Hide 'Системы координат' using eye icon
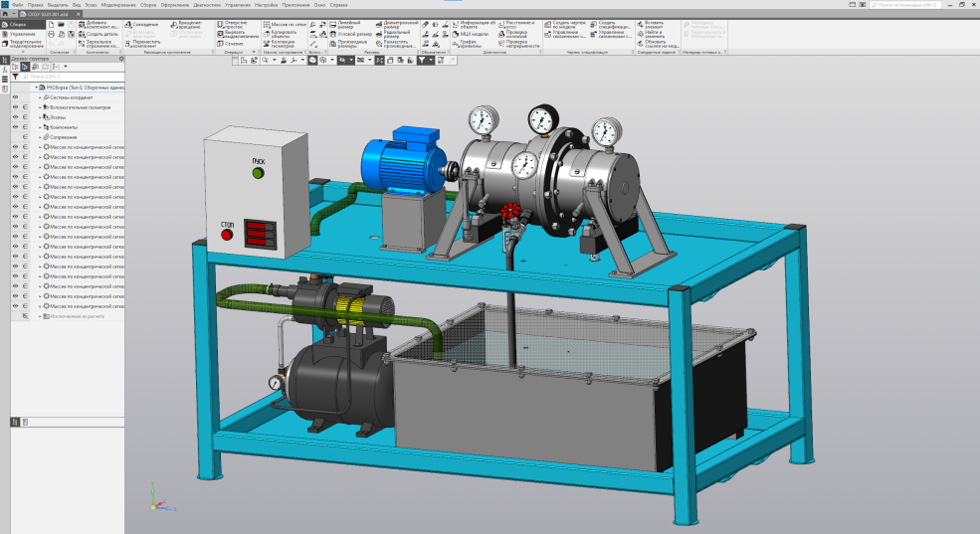Viewport: 980px width, 534px height. click(15, 97)
